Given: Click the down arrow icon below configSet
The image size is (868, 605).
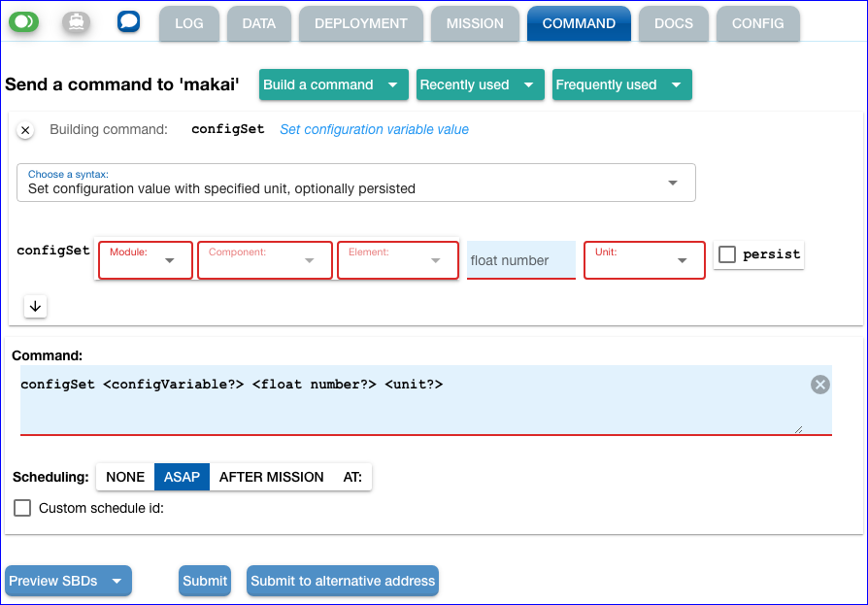Looking at the screenshot, I should pyautogui.click(x=35, y=306).
